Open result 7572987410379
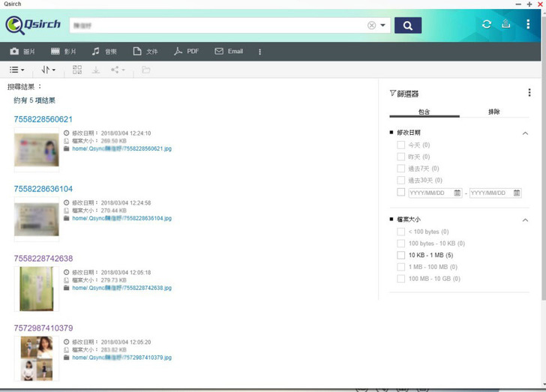The width and height of the screenshot is (546, 392). (x=43, y=328)
